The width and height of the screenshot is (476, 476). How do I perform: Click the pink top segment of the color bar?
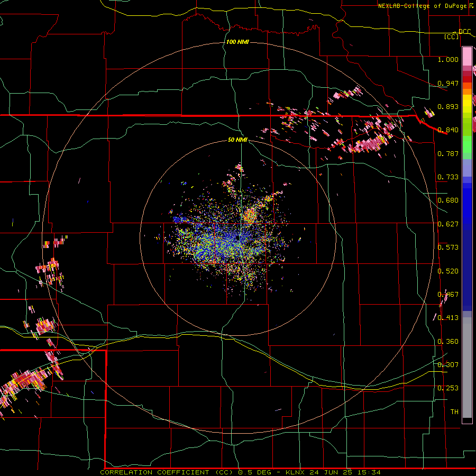[x=467, y=57]
